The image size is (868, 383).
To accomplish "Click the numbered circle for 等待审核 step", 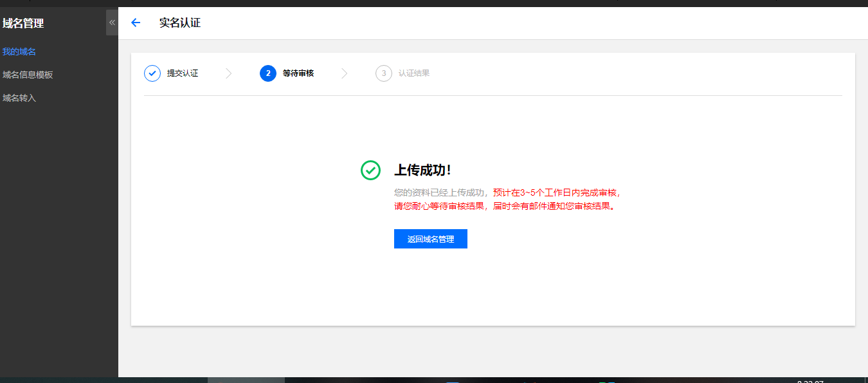I will coord(267,73).
